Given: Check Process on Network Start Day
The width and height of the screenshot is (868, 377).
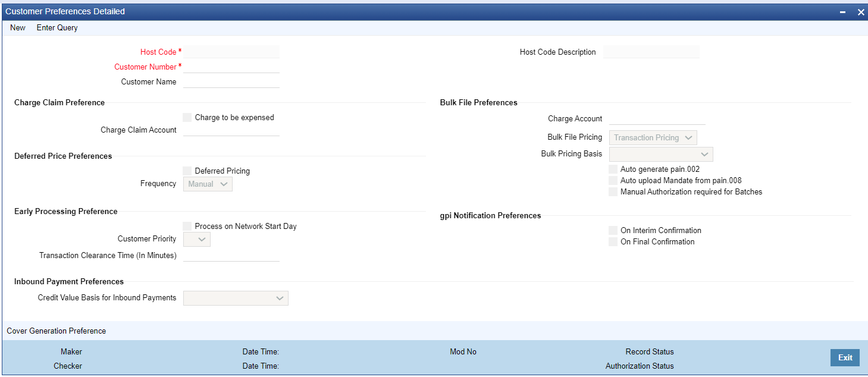Looking at the screenshot, I should pyautogui.click(x=187, y=227).
